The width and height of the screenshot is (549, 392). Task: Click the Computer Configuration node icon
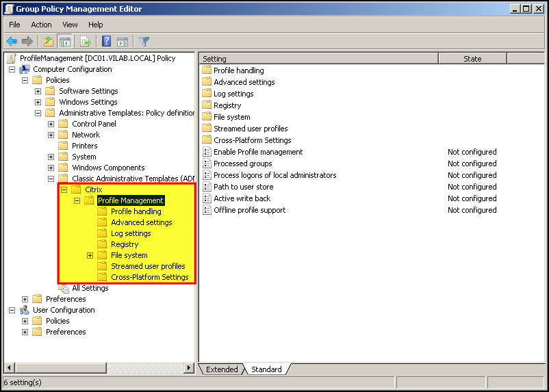tap(25, 69)
